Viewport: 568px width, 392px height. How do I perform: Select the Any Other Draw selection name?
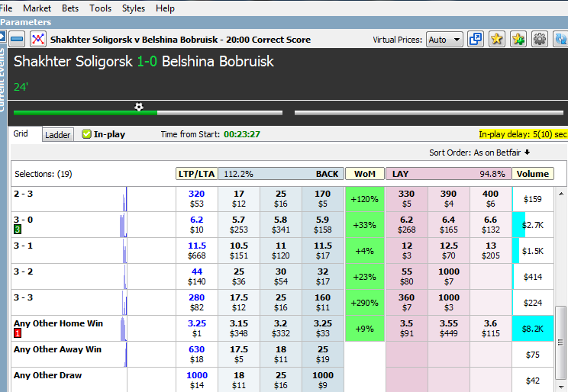click(48, 375)
